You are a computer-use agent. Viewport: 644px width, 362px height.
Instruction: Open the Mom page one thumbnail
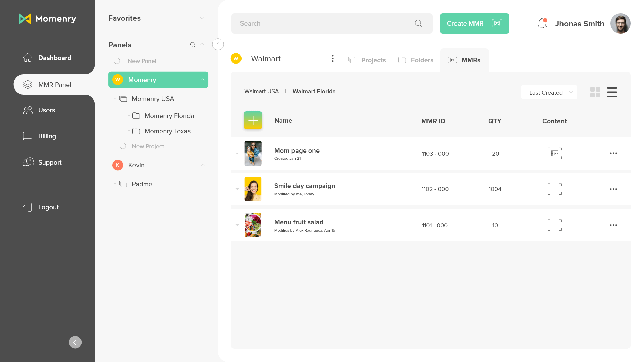coord(253,154)
